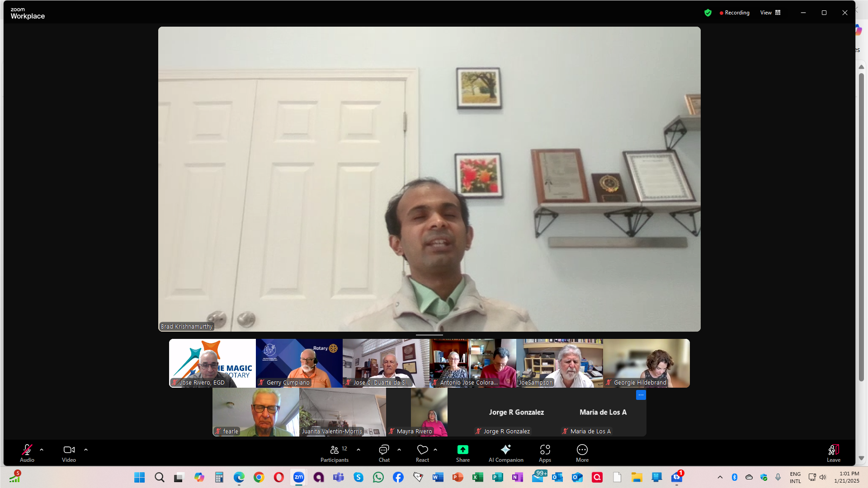Start sharing with the green Share button
This screenshot has height=488, width=868.
coord(462,453)
